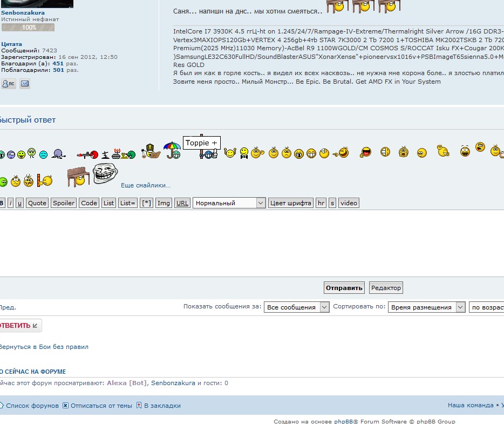Open the font size dropdown Нормальный
This screenshot has height=424, width=504.
(229, 203)
